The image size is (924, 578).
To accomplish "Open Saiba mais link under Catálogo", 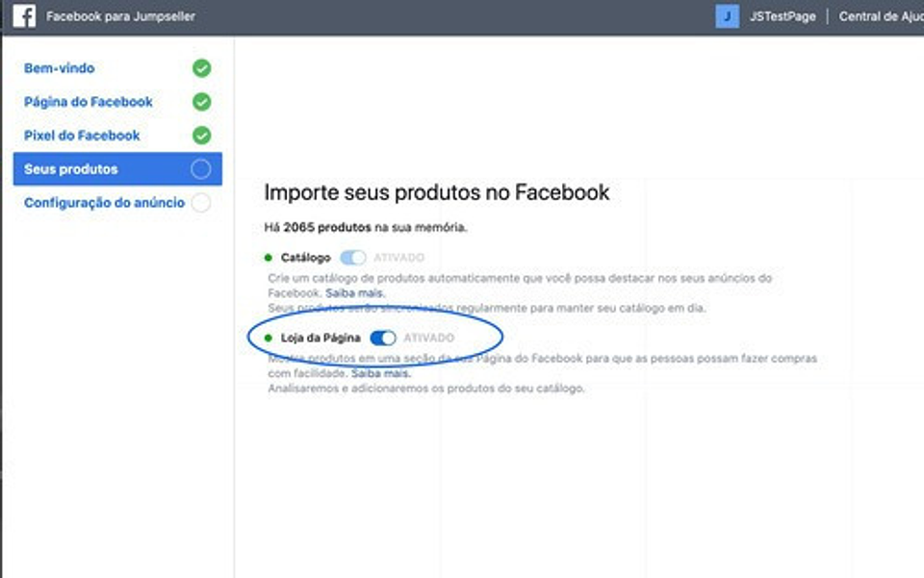I will pyautogui.click(x=354, y=292).
